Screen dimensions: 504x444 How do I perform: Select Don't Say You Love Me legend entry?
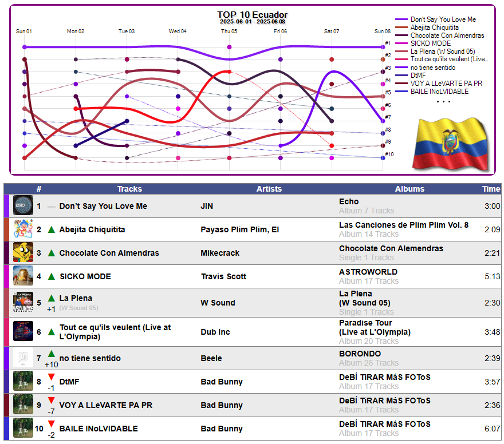pos(436,19)
